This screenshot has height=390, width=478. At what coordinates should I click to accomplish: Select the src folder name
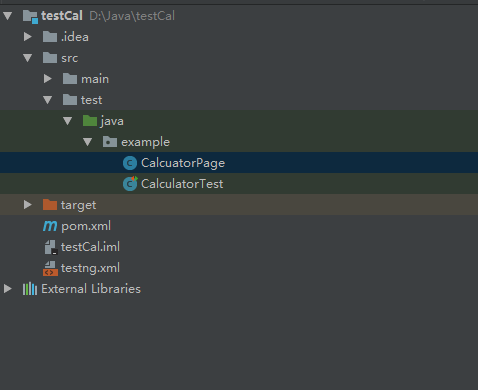69,58
